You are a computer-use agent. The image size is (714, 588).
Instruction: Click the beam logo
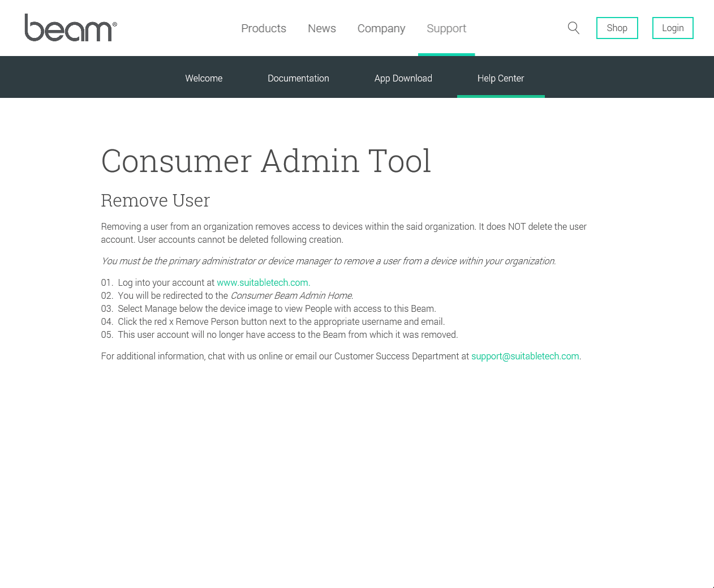click(71, 28)
